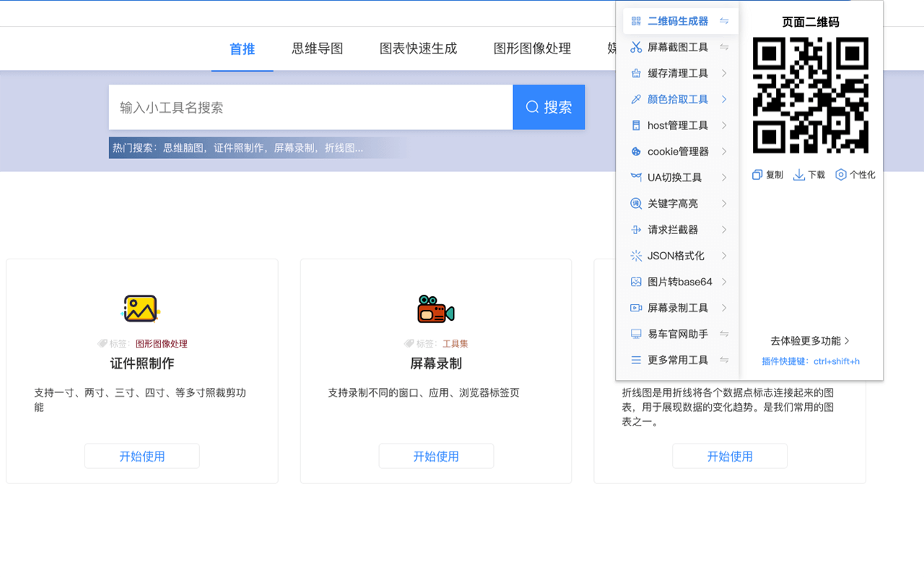The width and height of the screenshot is (924, 578).
Task: Click swap arrows beside Yiche website assistant
Action: [x=724, y=334]
